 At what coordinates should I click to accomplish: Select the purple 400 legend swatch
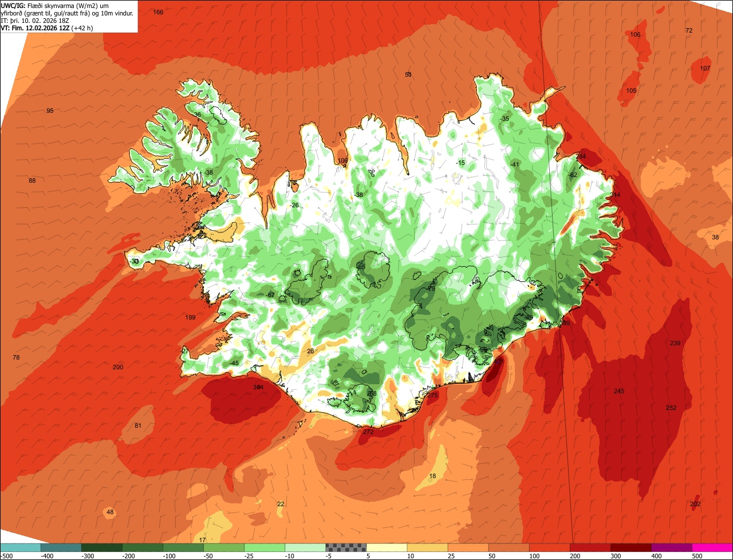click(x=671, y=547)
